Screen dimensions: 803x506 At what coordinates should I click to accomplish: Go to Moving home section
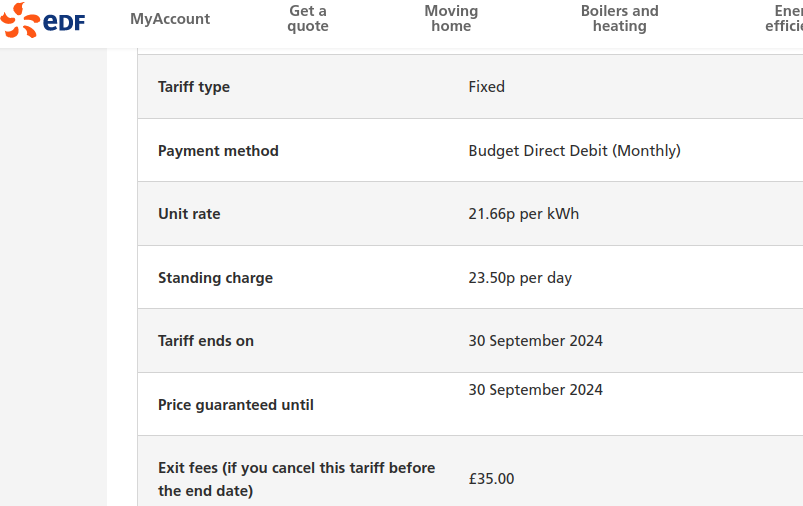click(451, 19)
